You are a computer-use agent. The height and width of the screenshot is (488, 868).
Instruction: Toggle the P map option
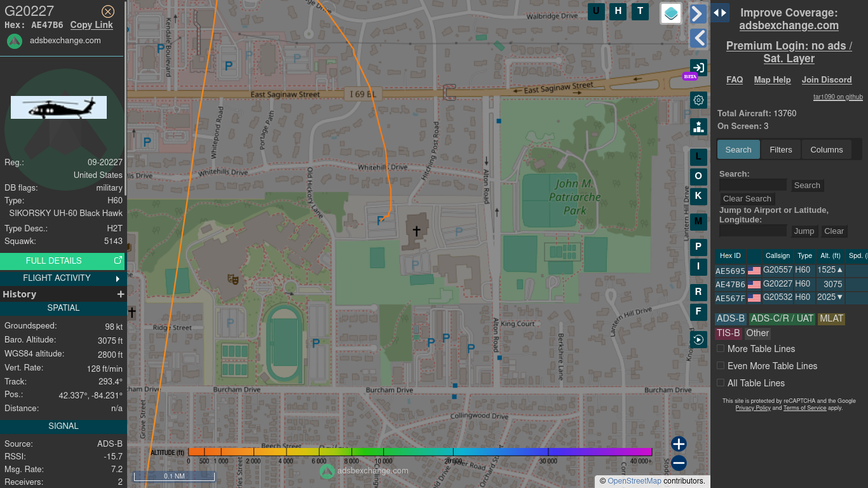coord(698,247)
